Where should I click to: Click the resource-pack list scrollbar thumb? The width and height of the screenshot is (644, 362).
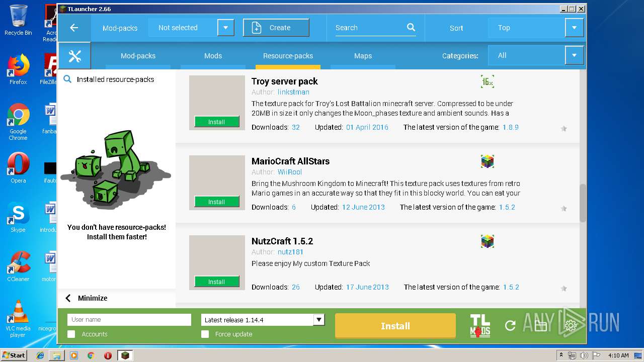[583, 203]
